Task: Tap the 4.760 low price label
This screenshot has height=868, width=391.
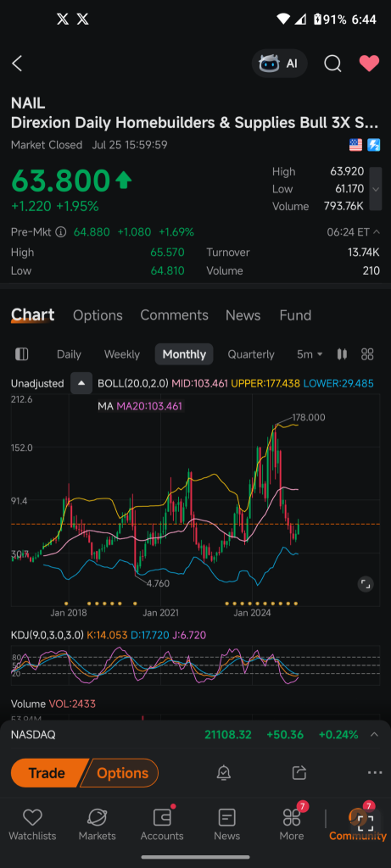Action: tap(158, 583)
